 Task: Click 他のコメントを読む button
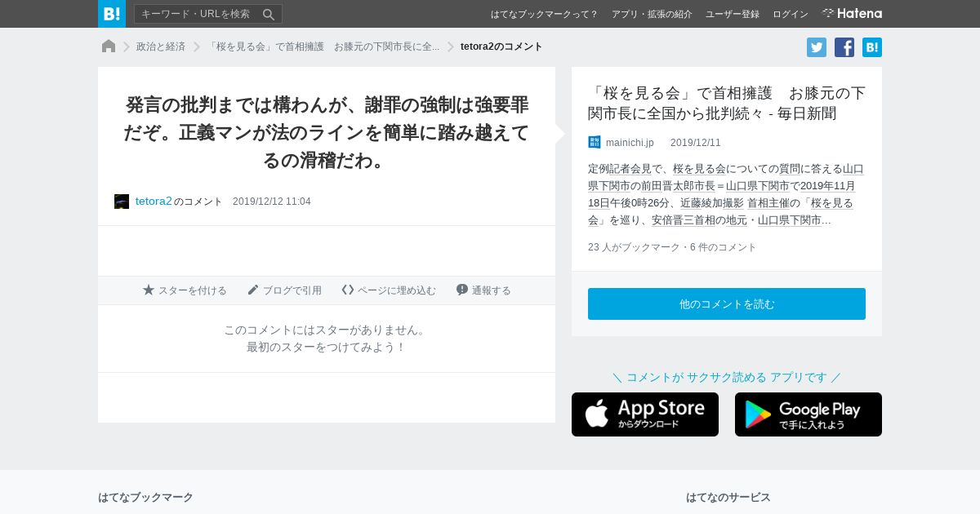(x=727, y=304)
